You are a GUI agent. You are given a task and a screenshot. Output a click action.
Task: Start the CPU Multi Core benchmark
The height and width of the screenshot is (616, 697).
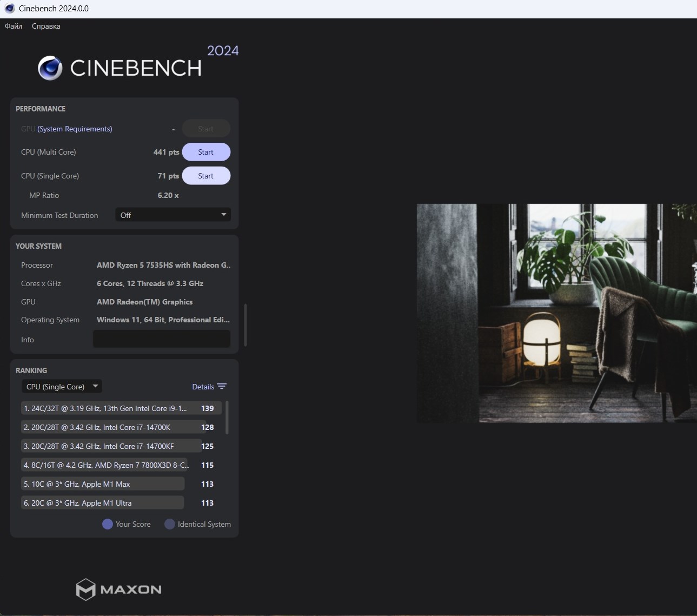tap(206, 153)
